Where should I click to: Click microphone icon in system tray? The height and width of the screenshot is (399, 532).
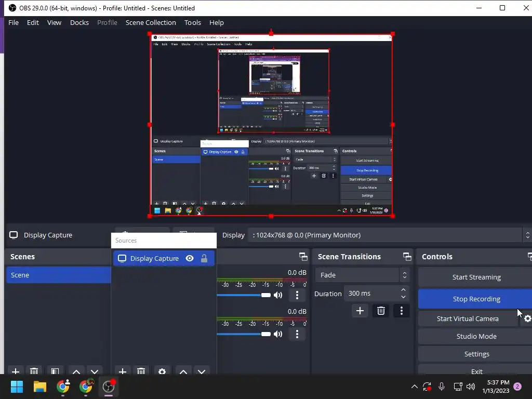click(442, 387)
